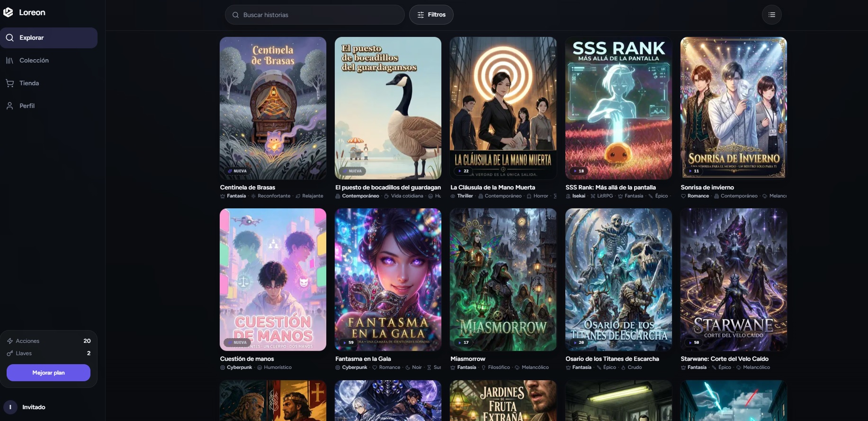Click Melancólico tag under Starwane
868x421 pixels.
pos(753,367)
